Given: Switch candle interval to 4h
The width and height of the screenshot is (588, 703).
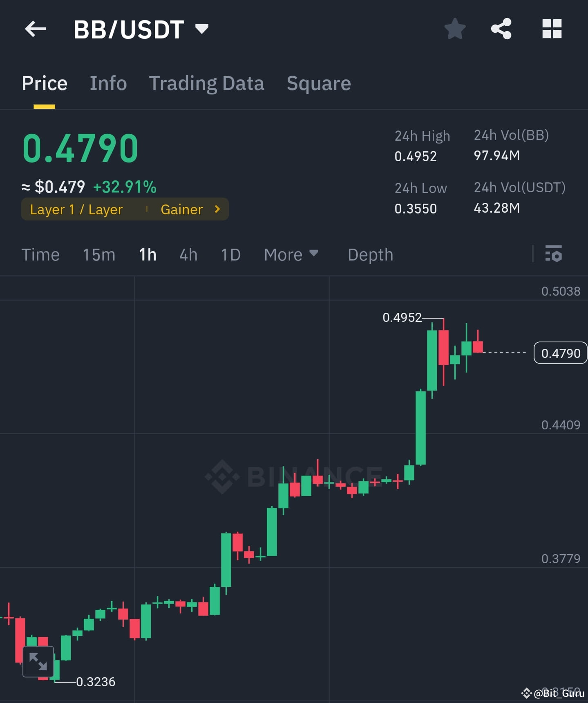Looking at the screenshot, I should pos(188,254).
